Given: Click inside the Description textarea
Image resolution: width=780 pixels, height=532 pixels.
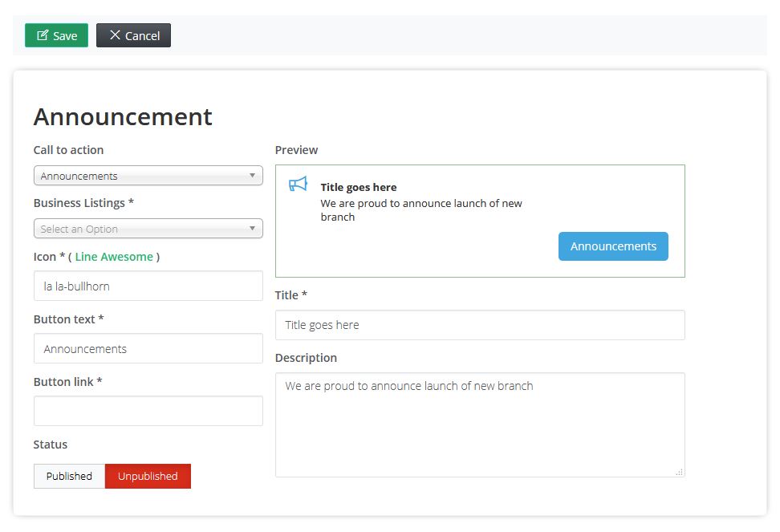Looking at the screenshot, I should 480,425.
